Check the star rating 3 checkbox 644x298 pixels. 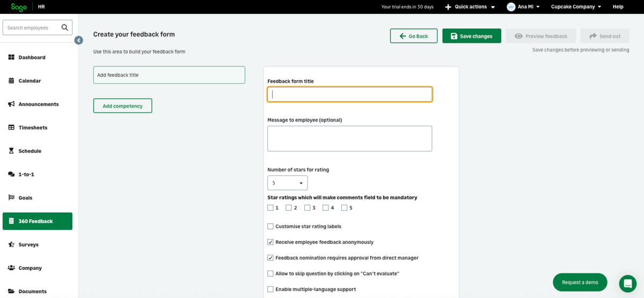(308, 208)
